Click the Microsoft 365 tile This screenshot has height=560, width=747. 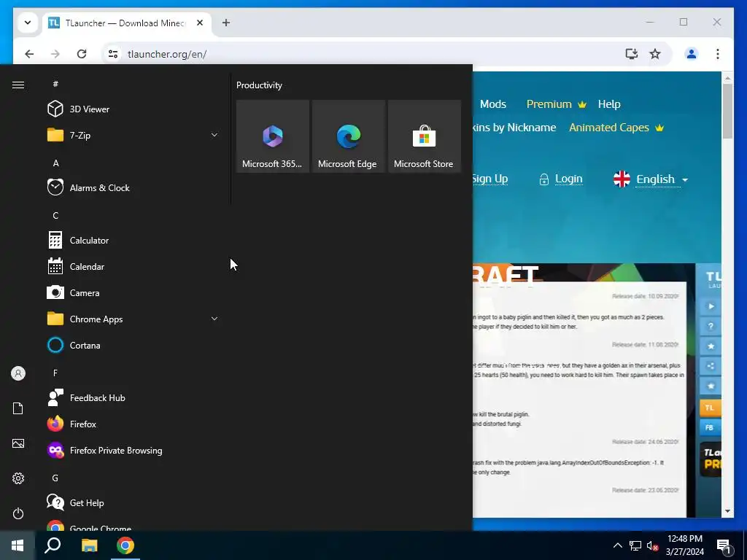[x=273, y=136]
